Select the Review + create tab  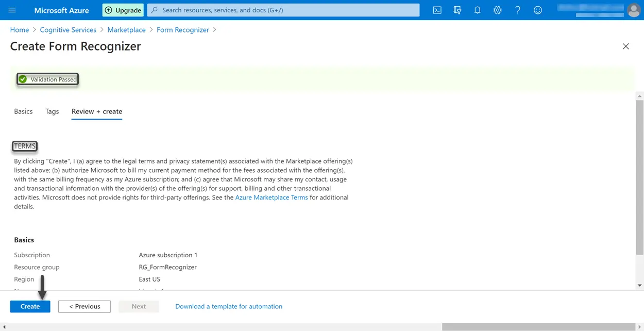[97, 111]
